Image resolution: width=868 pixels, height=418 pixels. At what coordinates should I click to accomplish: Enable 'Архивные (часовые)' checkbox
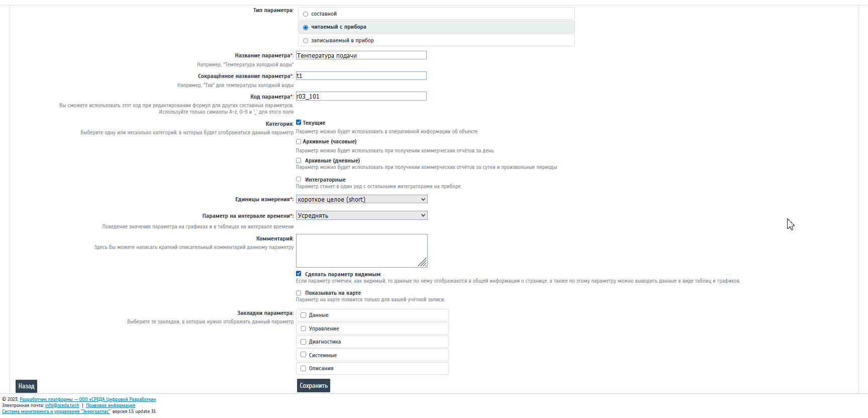(x=299, y=142)
